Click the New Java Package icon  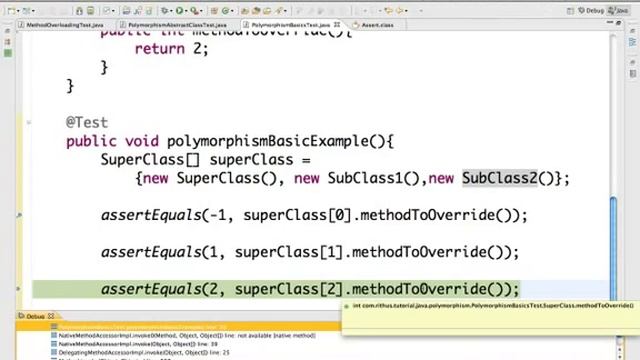tap(214, 11)
